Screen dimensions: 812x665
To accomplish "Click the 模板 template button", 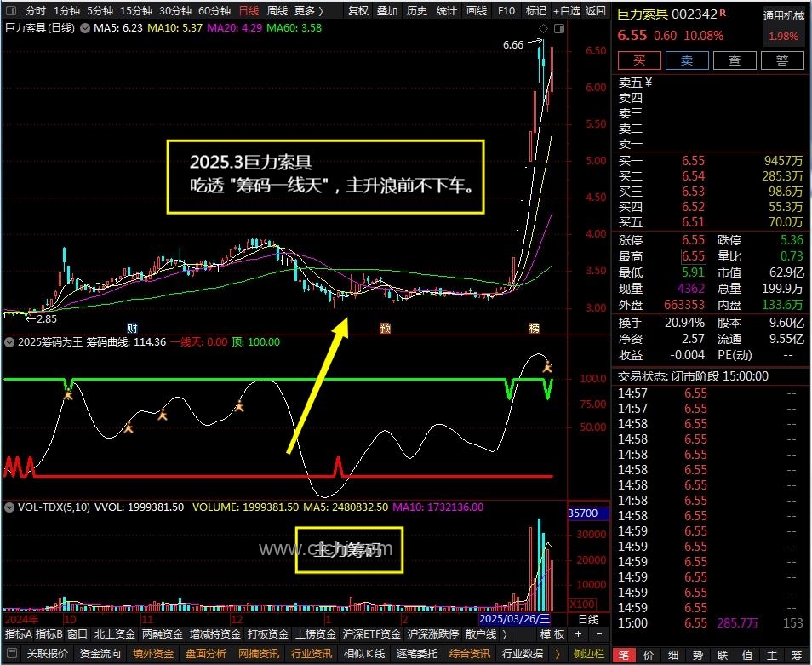I will click(552, 634).
